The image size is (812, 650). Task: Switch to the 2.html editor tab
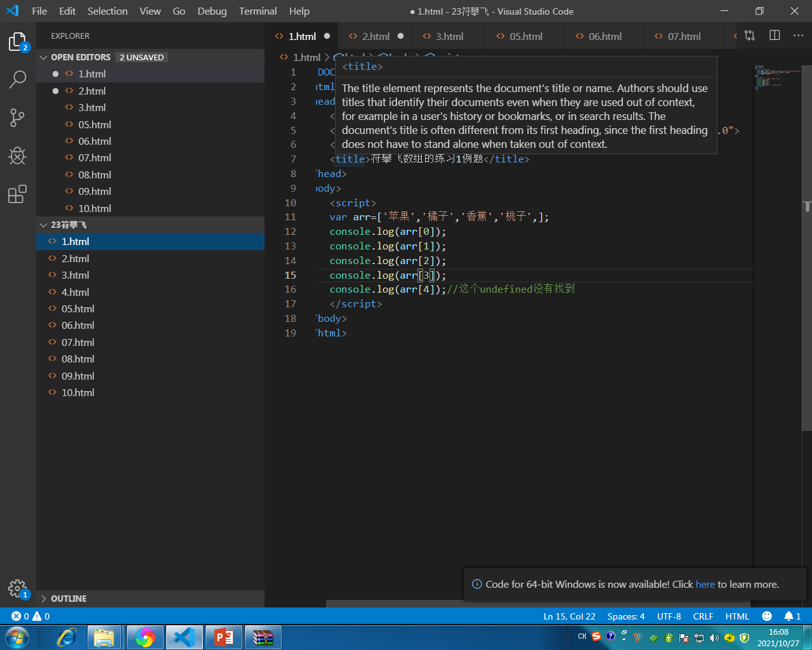click(376, 36)
